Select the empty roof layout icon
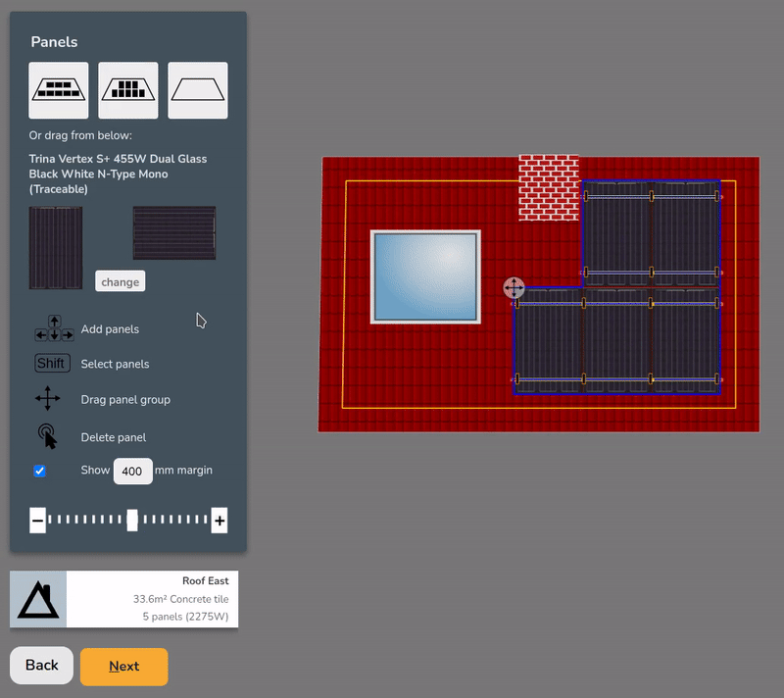 pyautogui.click(x=198, y=90)
